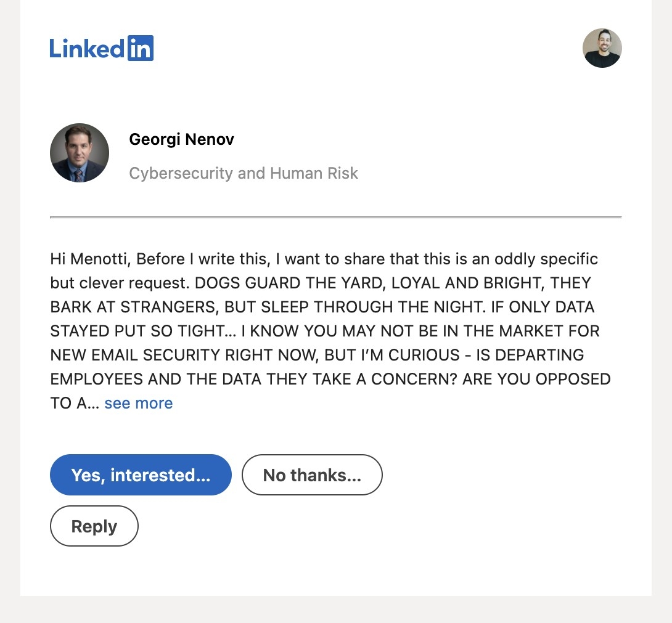Click the truncated "TO A…" text

74,403
